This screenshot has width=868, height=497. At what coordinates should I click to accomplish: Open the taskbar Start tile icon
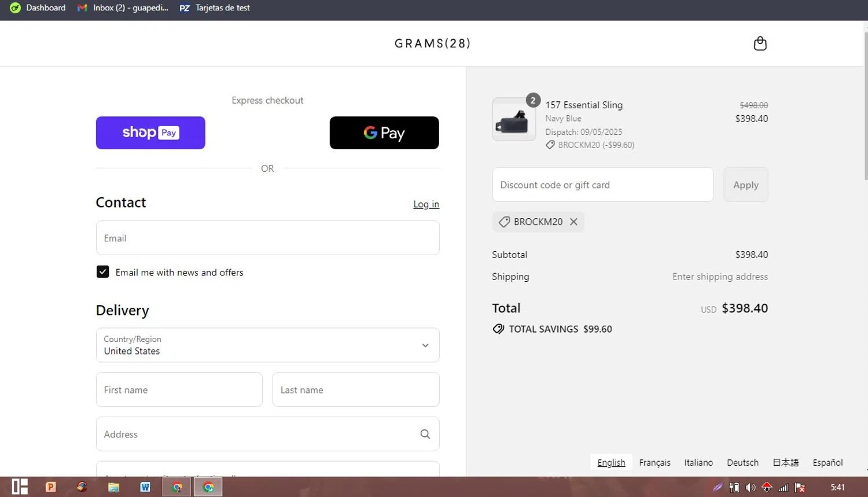point(20,487)
